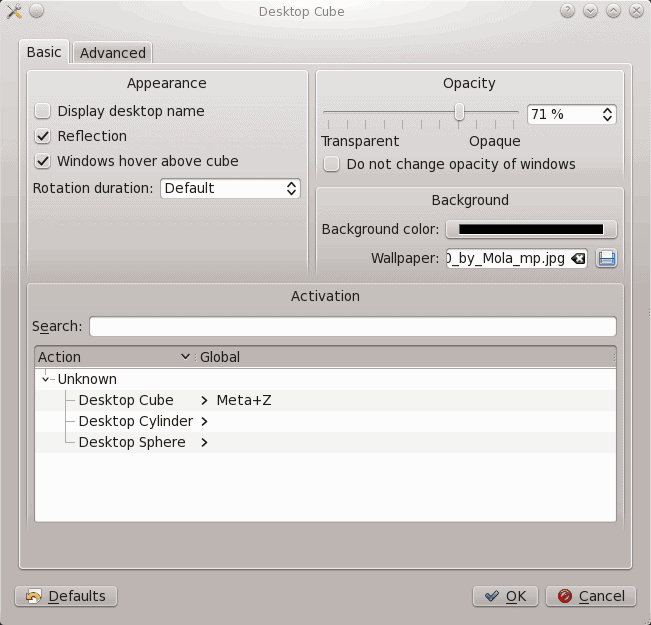Click the Action column header sort arrow

tap(185, 357)
